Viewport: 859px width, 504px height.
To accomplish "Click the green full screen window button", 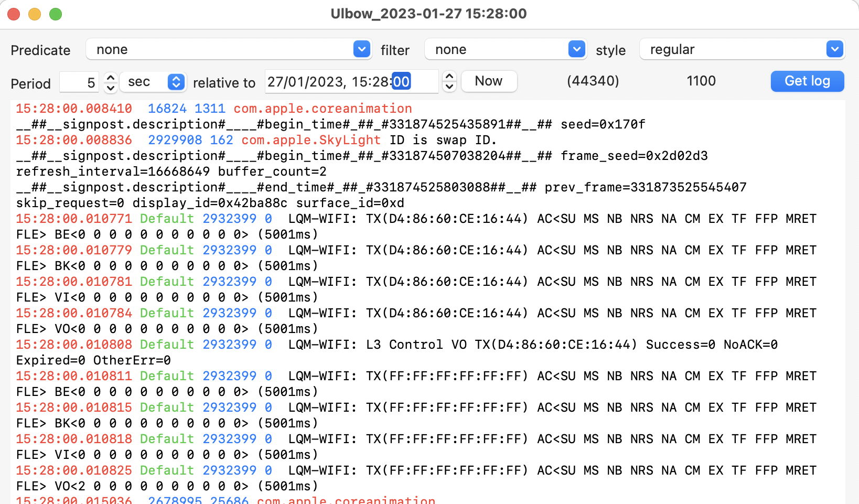I will [x=56, y=14].
